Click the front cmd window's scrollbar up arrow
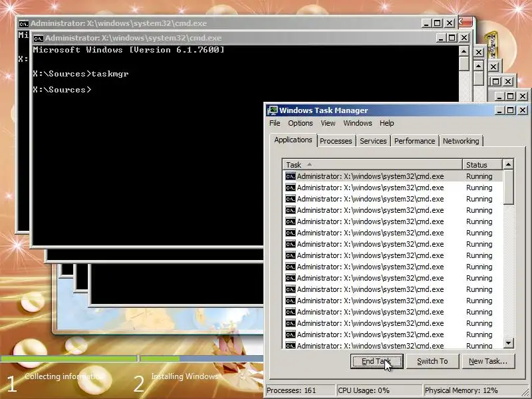 464,52
